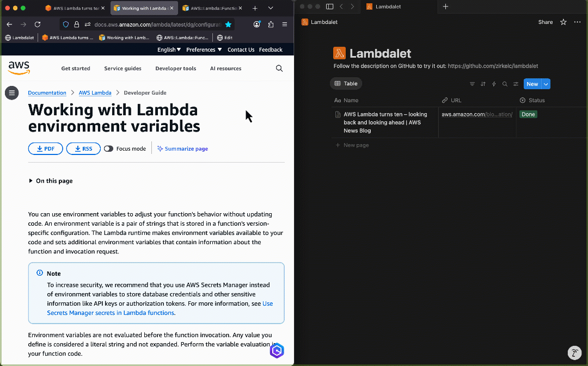Open the Edit bookmark in bookmarks bar

[225, 38]
